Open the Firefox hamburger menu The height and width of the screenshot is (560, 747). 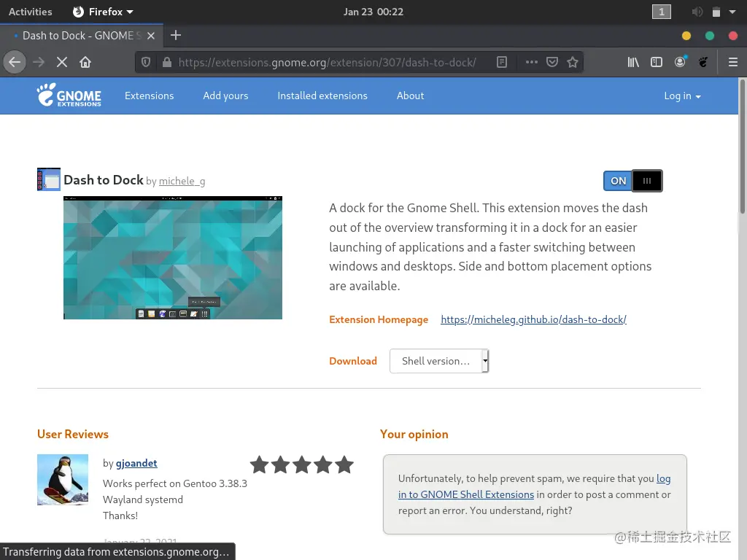tap(733, 63)
